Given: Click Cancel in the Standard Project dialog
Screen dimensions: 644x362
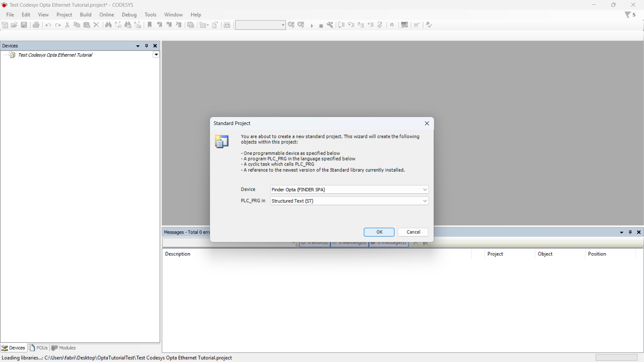Looking at the screenshot, I should (413, 232).
